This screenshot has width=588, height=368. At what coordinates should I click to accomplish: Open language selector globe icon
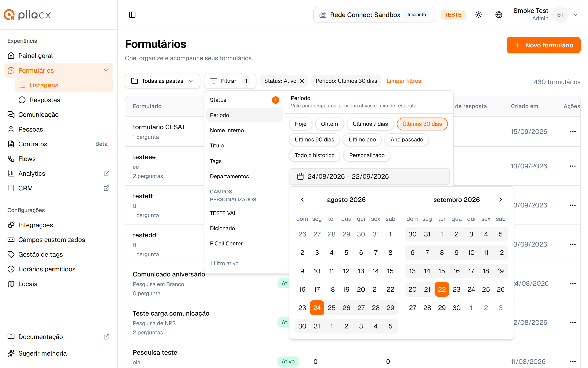(499, 14)
